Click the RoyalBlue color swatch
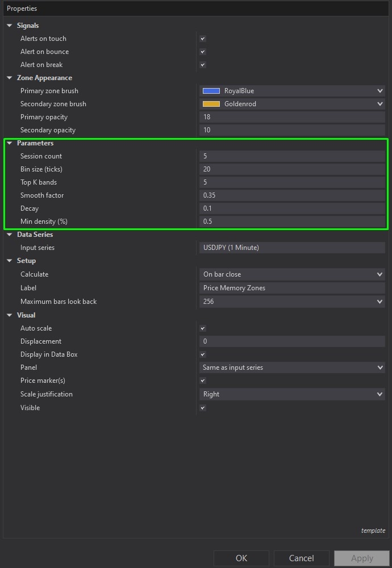 (x=211, y=91)
